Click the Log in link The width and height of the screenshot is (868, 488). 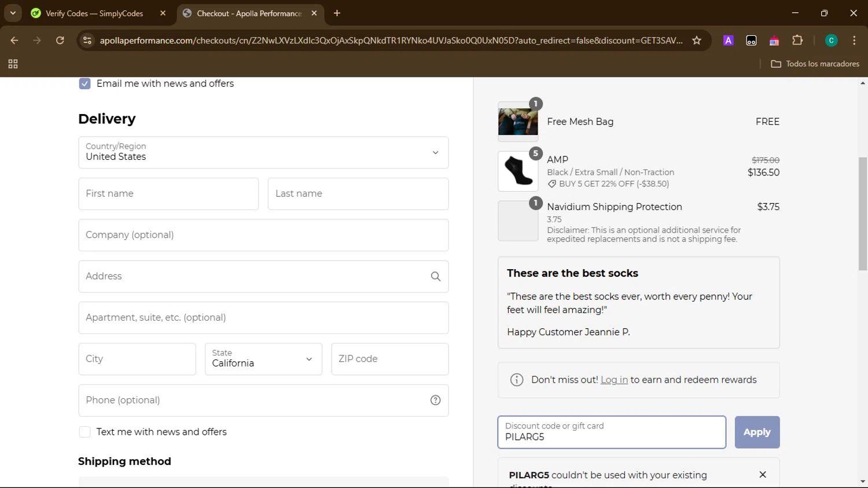pos(614,380)
